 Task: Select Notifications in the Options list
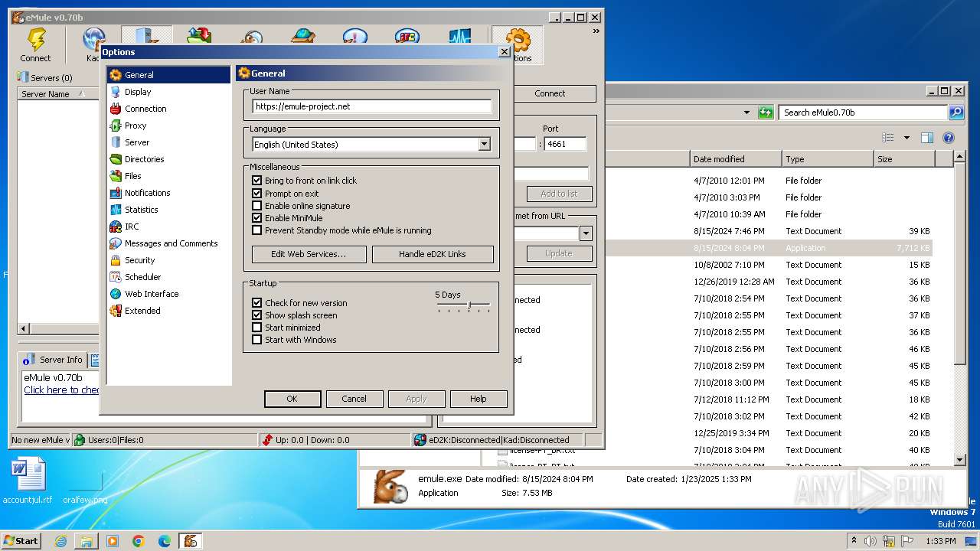pyautogui.click(x=148, y=193)
